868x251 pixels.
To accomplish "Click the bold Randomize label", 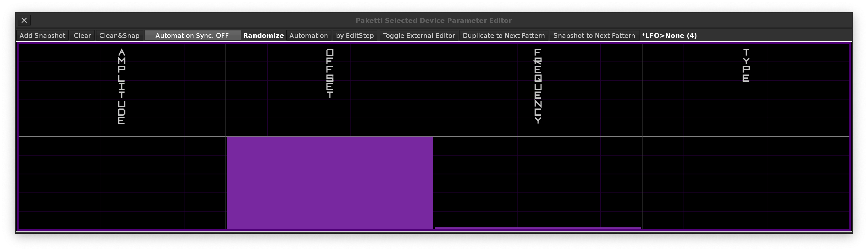I will tap(263, 35).
